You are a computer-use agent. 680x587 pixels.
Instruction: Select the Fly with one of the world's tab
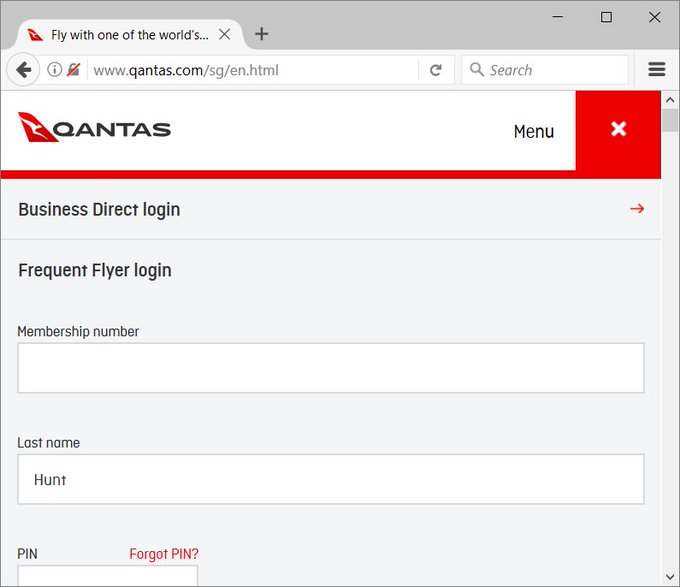(130, 35)
